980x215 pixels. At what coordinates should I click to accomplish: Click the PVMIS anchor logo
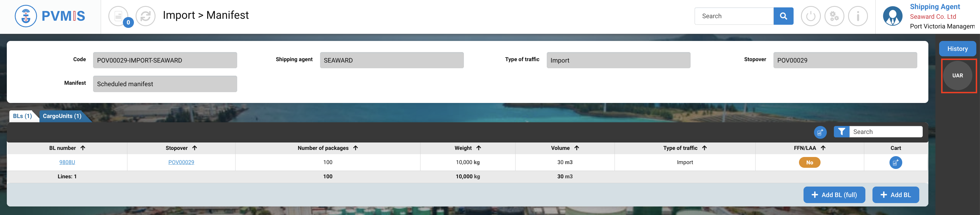click(x=26, y=16)
